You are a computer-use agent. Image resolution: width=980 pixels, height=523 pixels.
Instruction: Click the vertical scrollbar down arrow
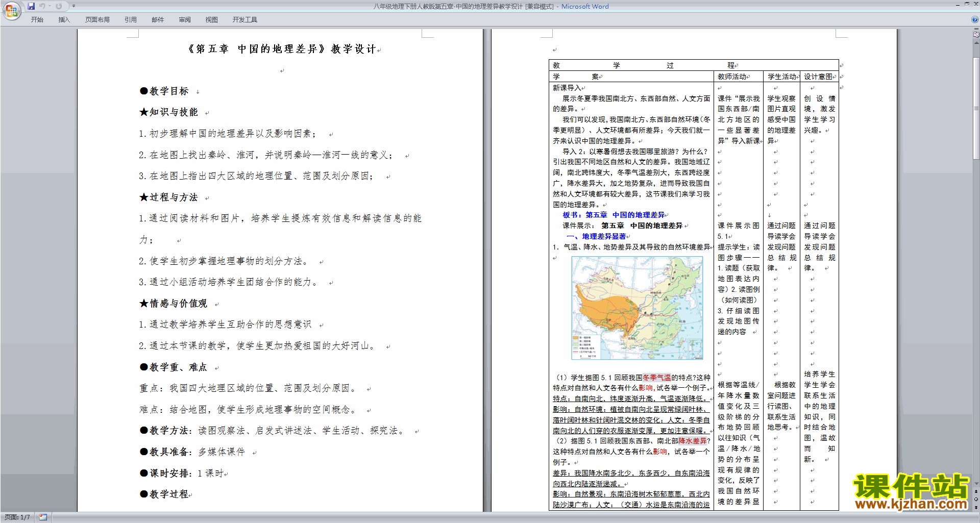pyautogui.click(x=976, y=484)
